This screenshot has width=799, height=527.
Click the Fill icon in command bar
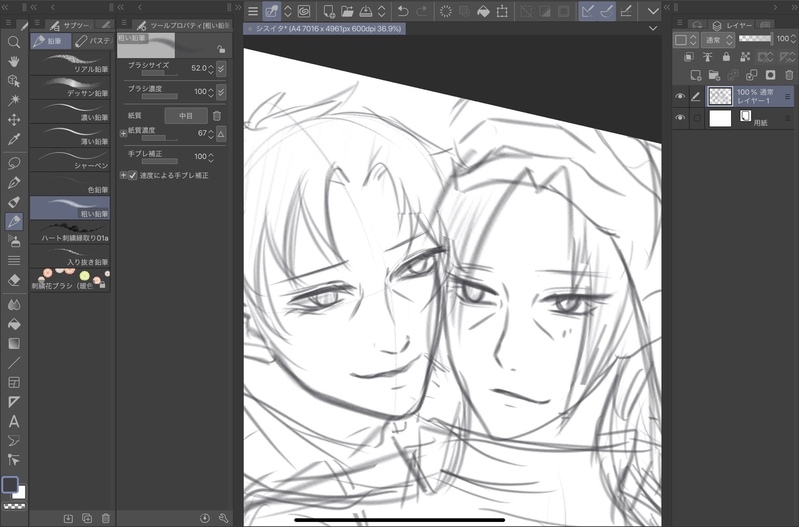483,11
